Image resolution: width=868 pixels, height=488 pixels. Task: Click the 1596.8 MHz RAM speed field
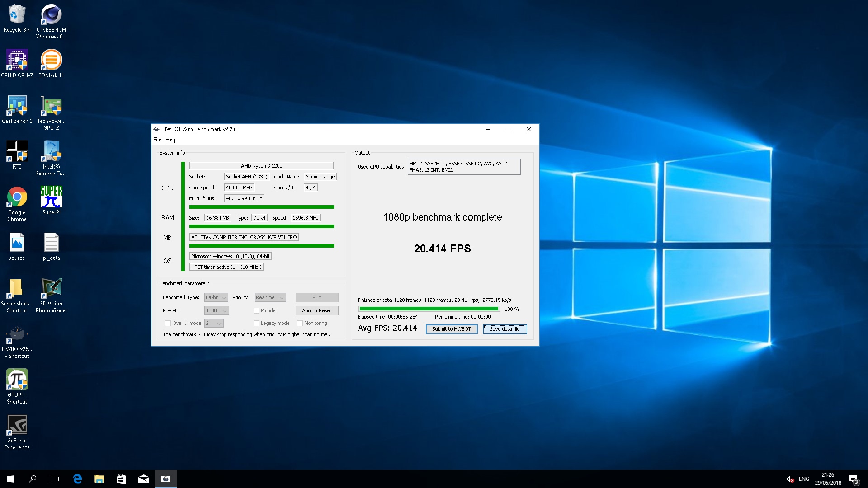coord(306,218)
